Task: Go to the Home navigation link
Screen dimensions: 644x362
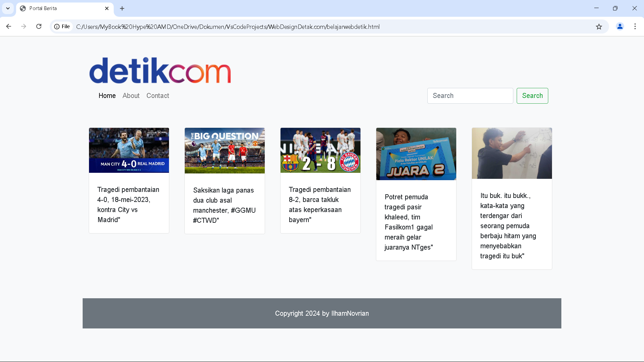Action: tap(107, 96)
